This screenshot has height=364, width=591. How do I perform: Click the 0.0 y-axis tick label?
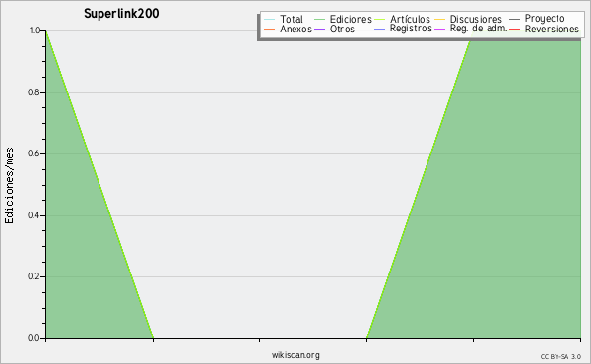click(x=33, y=338)
